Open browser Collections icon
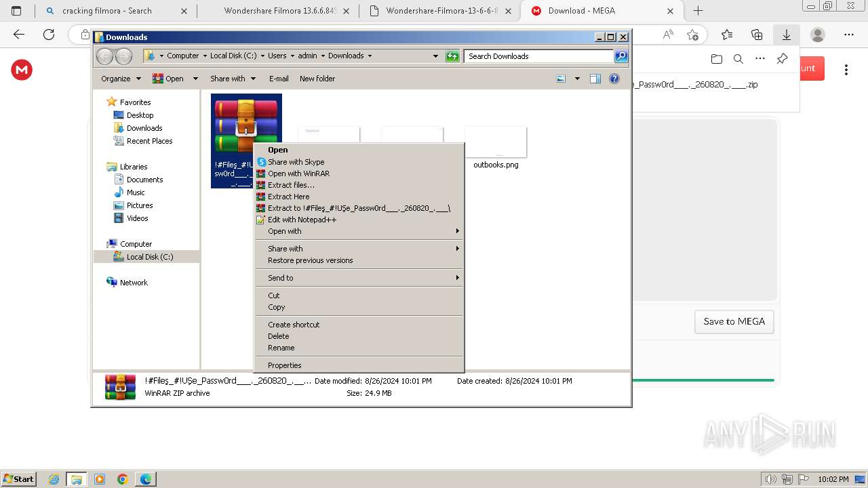 point(757,35)
